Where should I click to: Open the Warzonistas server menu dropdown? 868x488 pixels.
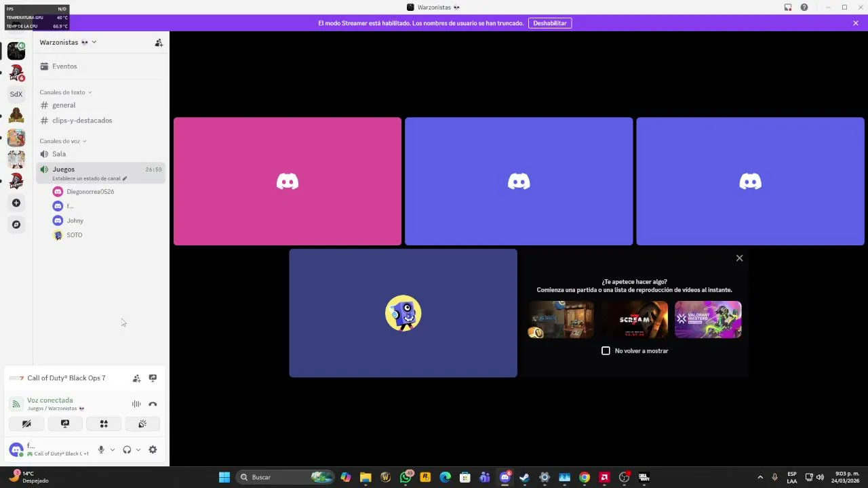point(68,42)
